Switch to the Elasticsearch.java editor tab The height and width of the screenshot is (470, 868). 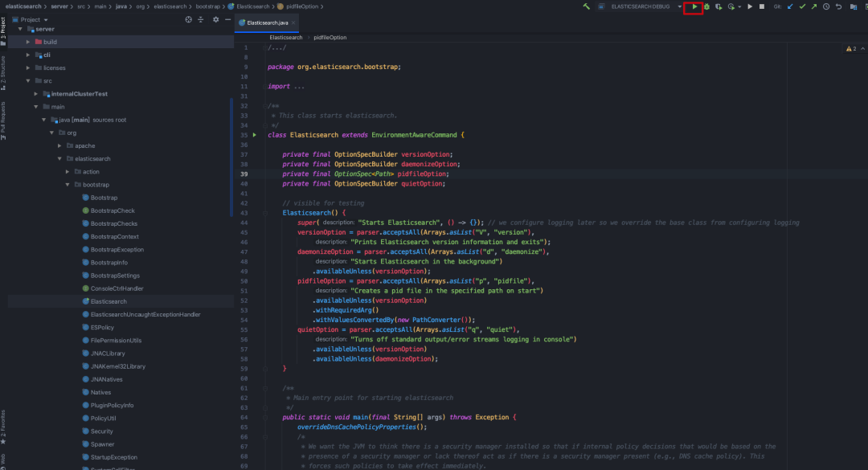point(267,22)
